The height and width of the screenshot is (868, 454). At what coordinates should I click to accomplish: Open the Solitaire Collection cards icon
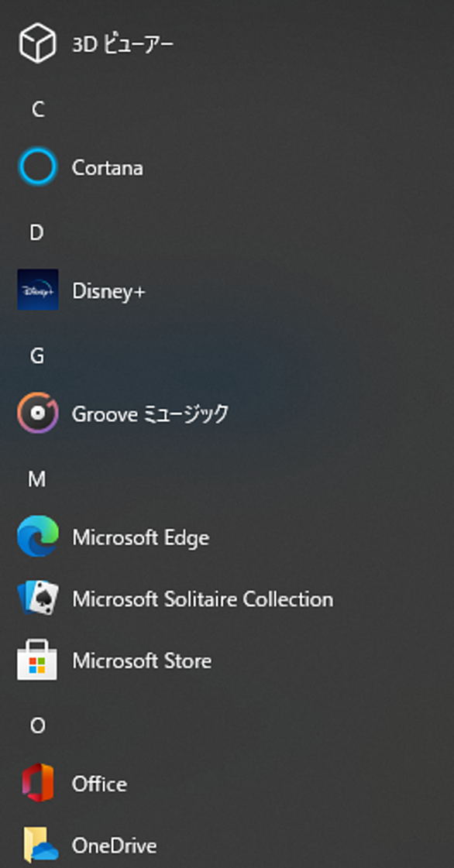(x=38, y=599)
